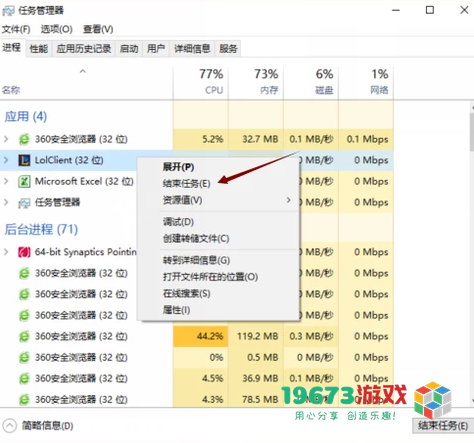The image size is (474, 443).
Task: Click the 360安全浏览器 icon with 78.5 MB memory
Action: pos(24,400)
